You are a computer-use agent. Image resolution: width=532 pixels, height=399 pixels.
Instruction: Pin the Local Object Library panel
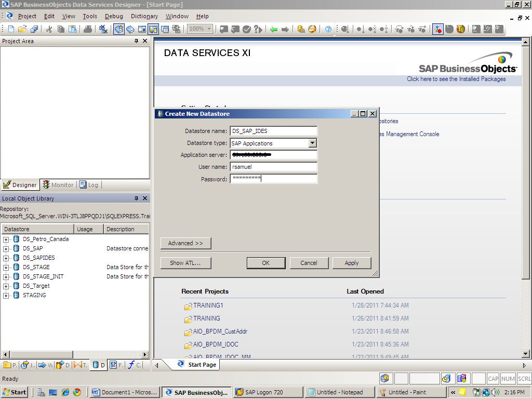click(x=136, y=198)
